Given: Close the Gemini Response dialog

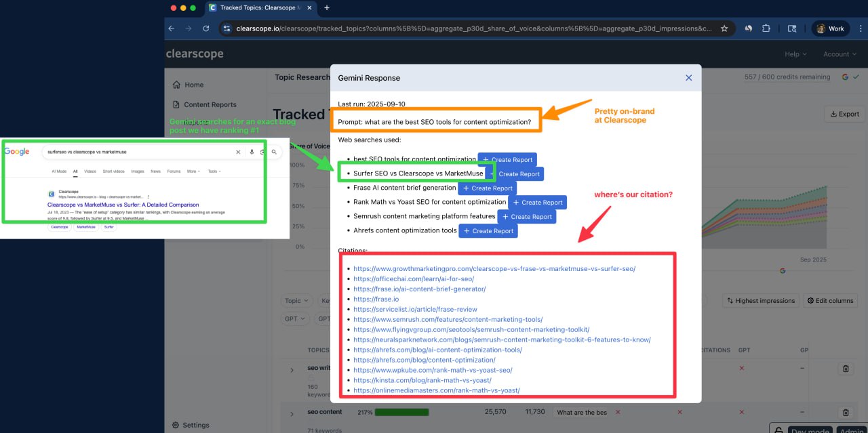Looking at the screenshot, I should 688,78.
